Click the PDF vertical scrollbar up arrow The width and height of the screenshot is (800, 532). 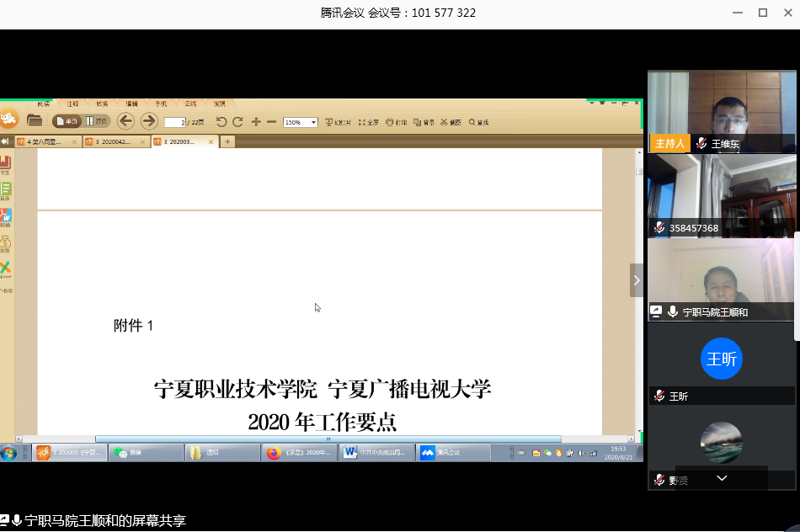[639, 152]
